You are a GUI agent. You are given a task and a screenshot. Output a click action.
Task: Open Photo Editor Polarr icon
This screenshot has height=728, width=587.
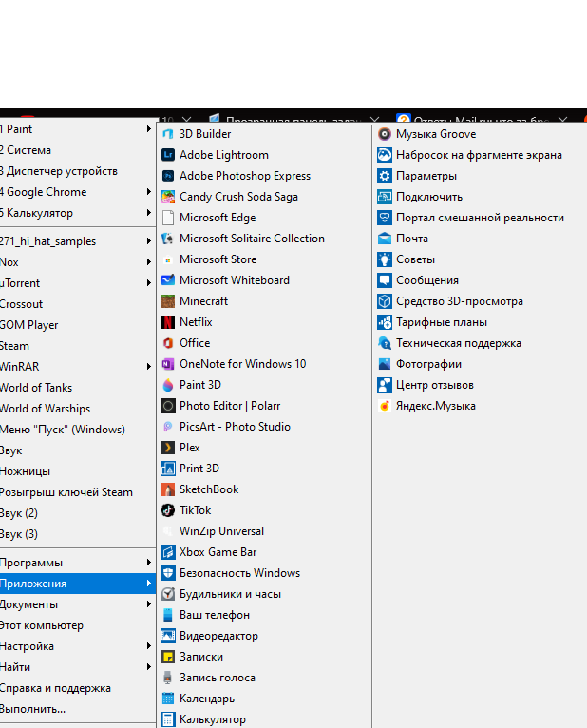[167, 406]
